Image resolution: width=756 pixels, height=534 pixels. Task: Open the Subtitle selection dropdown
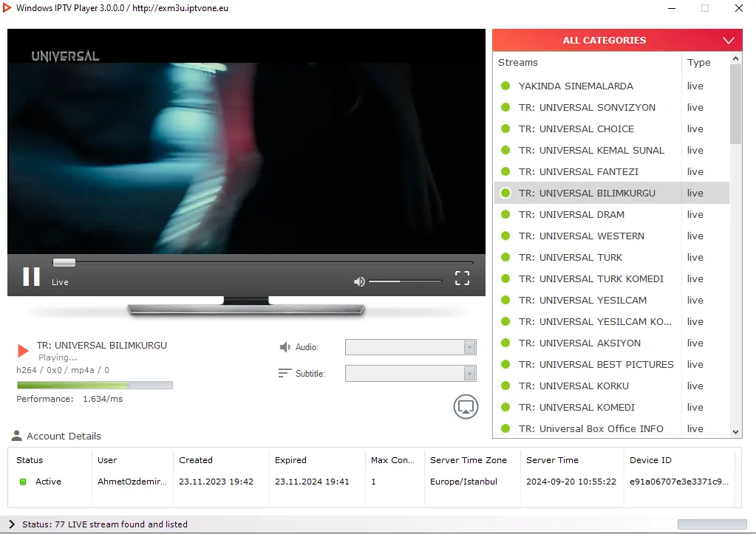click(x=411, y=374)
